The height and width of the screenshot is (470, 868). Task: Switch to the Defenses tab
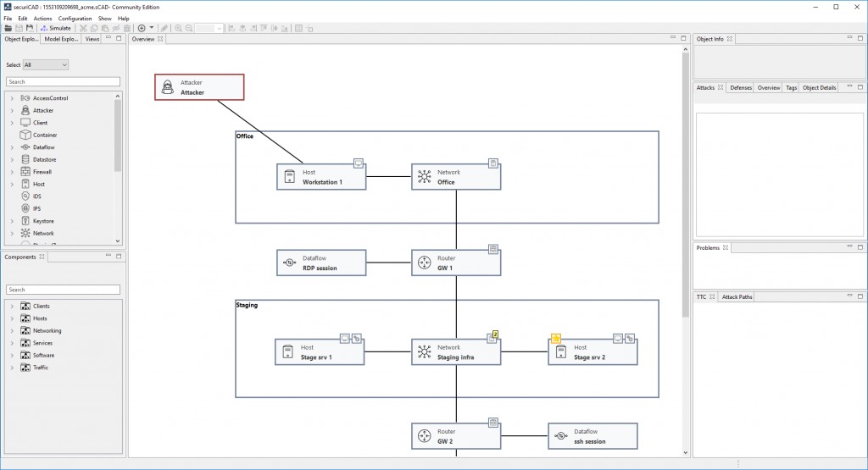pyautogui.click(x=741, y=87)
